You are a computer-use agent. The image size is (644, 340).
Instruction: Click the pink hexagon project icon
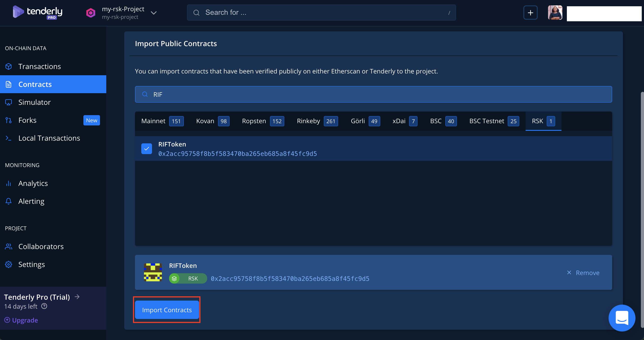point(91,13)
